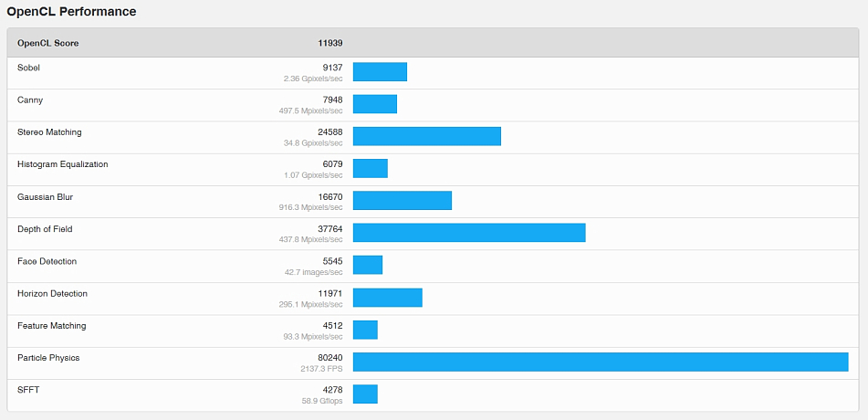
Task: Select the OpenCL Score header label
Action: [x=49, y=43]
